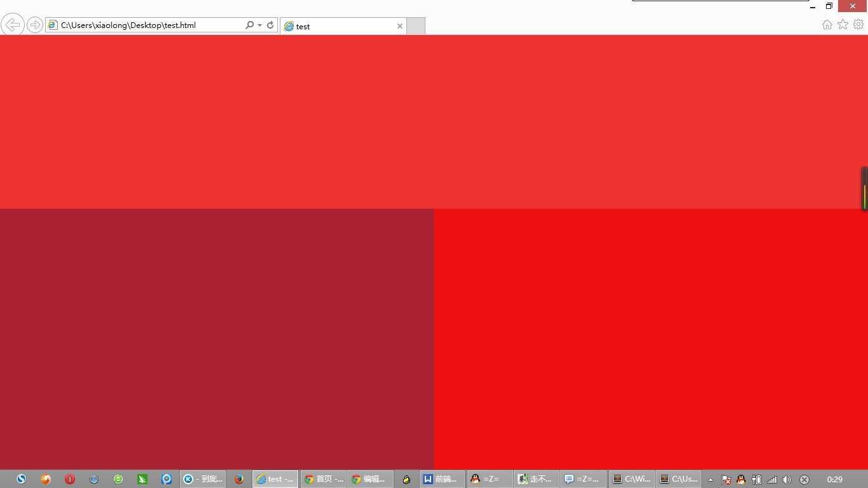Image resolution: width=868 pixels, height=488 pixels.
Task: Switch to '走不...' taskbar window
Action: click(537, 479)
